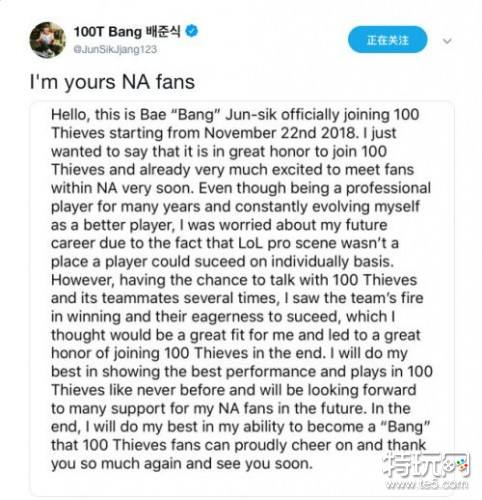Click the closing line "you so much again"
This screenshot has width=482, height=500.
point(182,464)
